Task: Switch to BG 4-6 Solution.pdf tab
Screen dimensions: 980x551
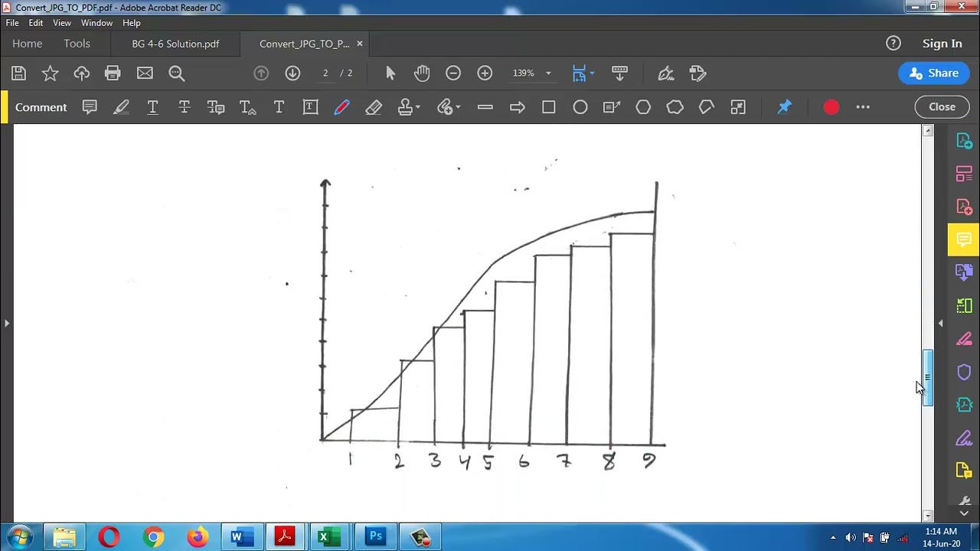Action: tap(175, 44)
